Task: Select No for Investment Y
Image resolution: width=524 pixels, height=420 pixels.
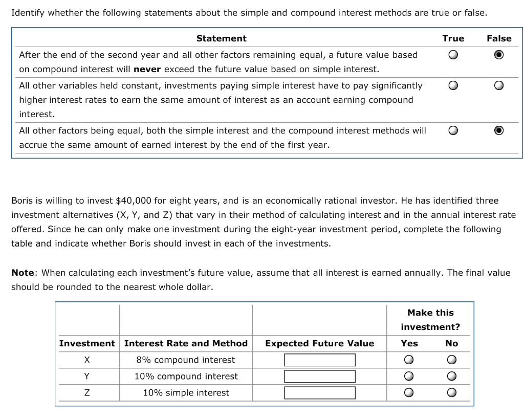Action: click(451, 376)
